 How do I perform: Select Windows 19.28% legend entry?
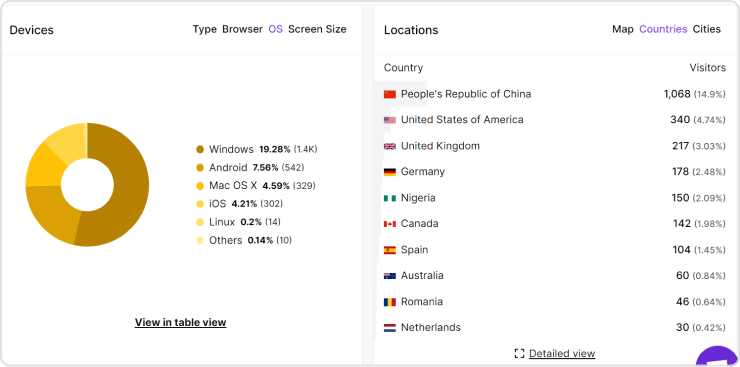coord(257,150)
